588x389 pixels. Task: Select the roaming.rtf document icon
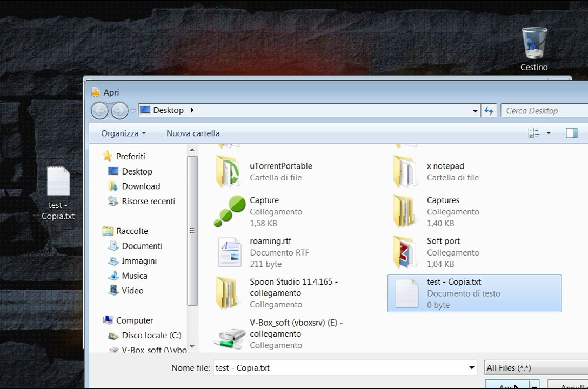click(x=230, y=252)
